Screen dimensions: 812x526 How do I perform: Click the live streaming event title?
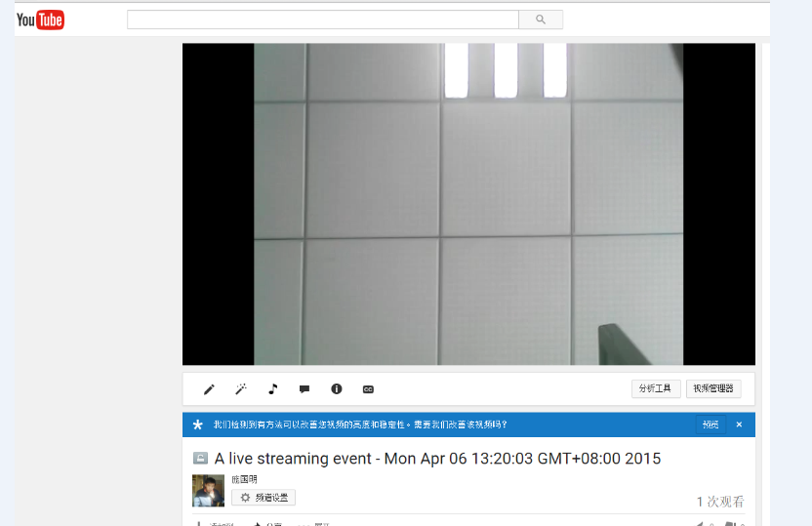click(437, 459)
